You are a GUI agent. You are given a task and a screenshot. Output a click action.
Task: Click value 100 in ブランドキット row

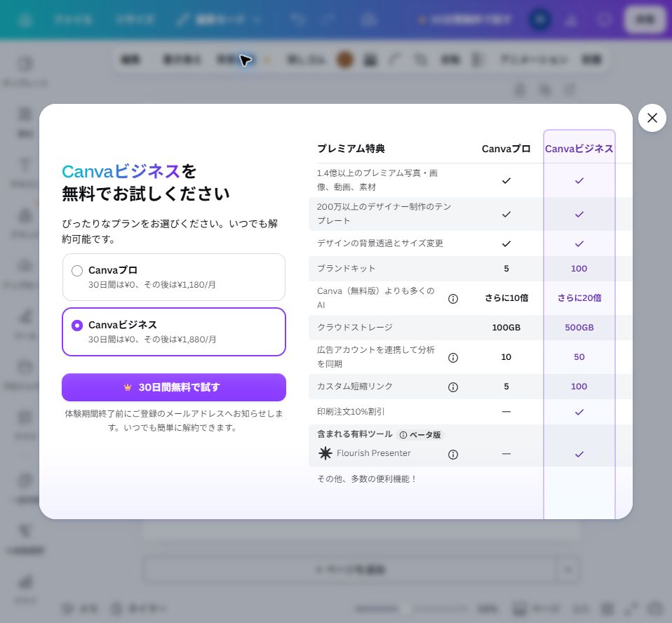pyautogui.click(x=579, y=269)
